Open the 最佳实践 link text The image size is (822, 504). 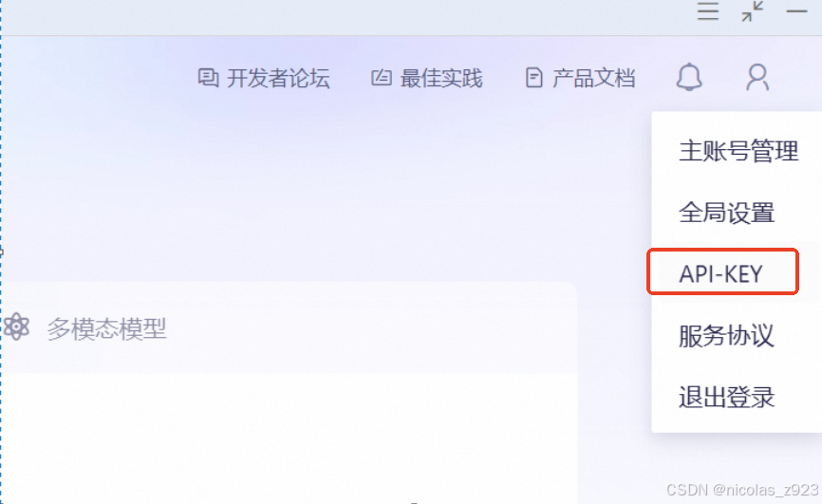tap(441, 78)
